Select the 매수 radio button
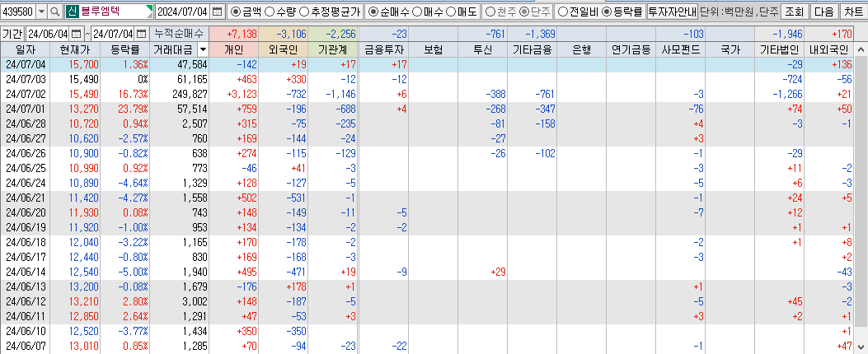 [418, 11]
